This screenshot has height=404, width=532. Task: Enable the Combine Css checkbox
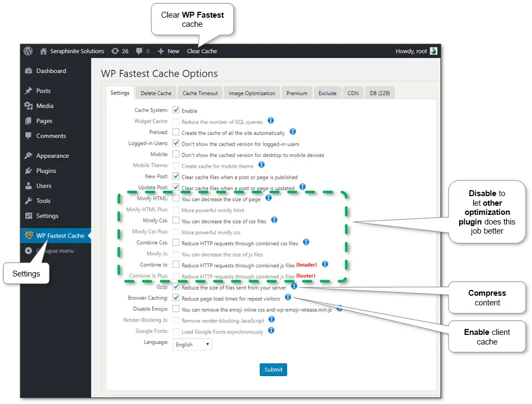176,242
